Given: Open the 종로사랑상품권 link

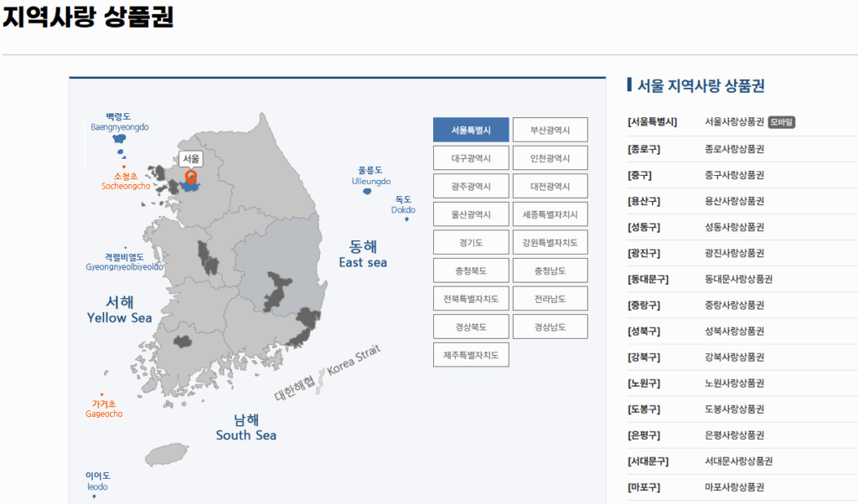Looking at the screenshot, I should [734, 149].
